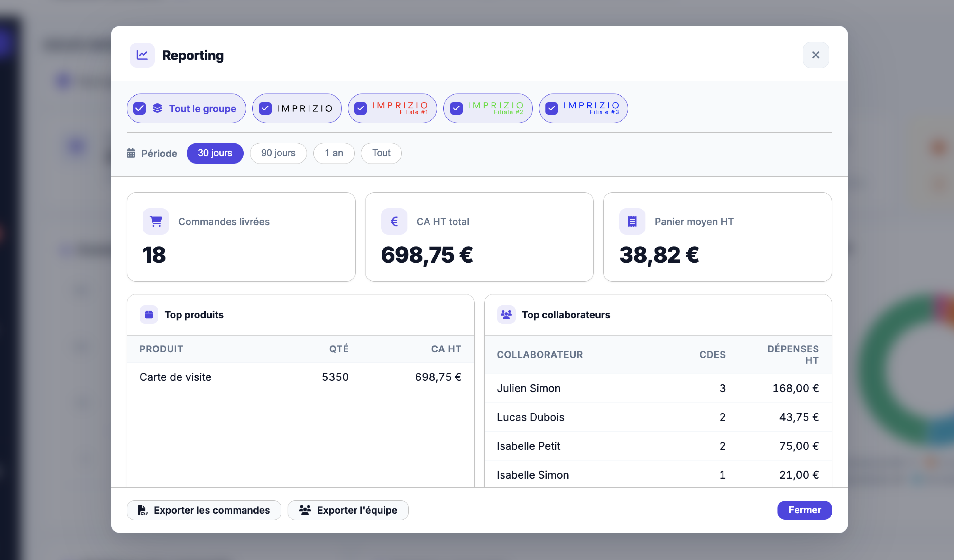Click the CDES column header
The height and width of the screenshot is (560, 954).
point(713,355)
